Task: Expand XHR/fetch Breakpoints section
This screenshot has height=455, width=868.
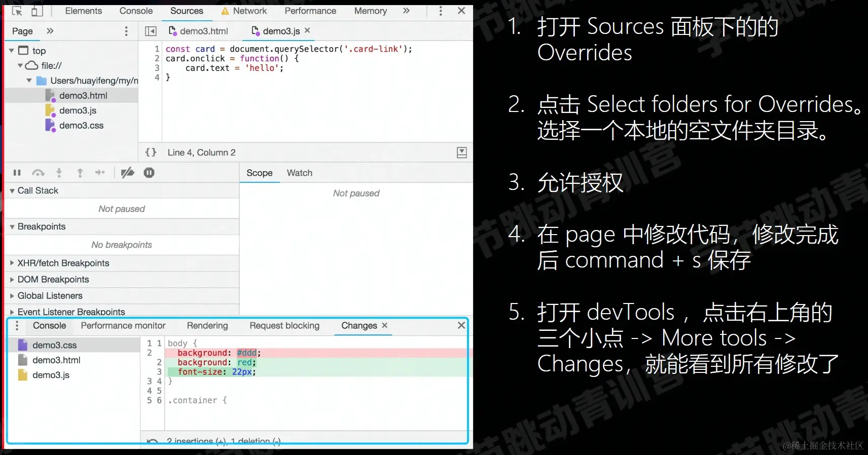Action: pyautogui.click(x=12, y=263)
